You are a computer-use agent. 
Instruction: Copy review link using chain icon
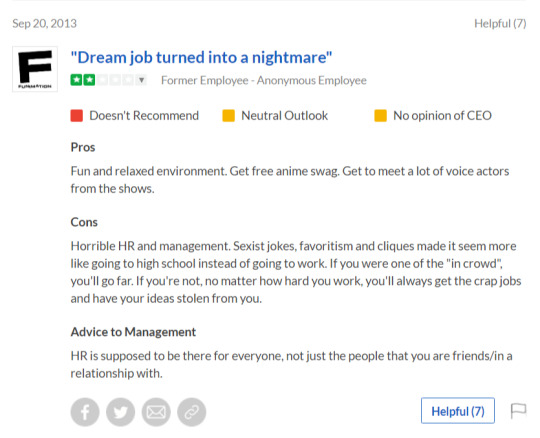(192, 412)
